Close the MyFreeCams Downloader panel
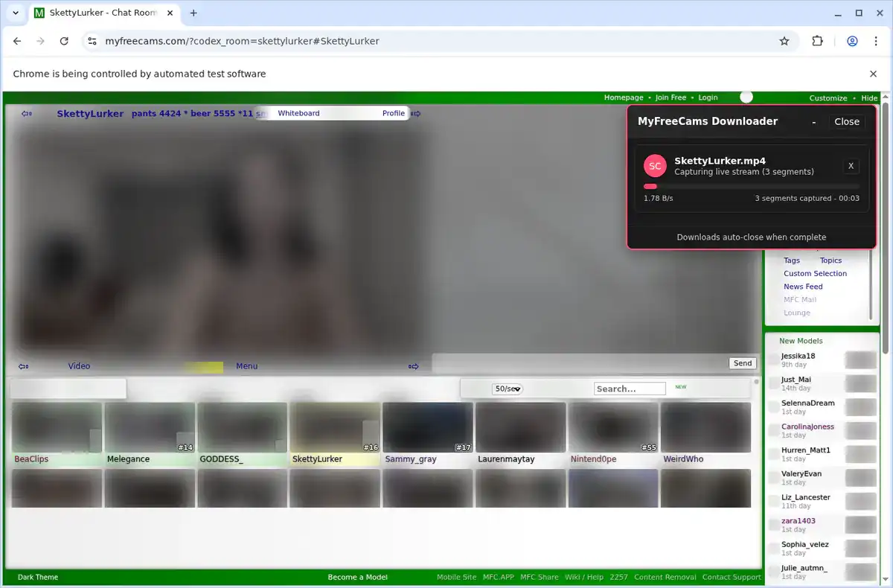Screen dimensions: 893x588 click(x=847, y=121)
